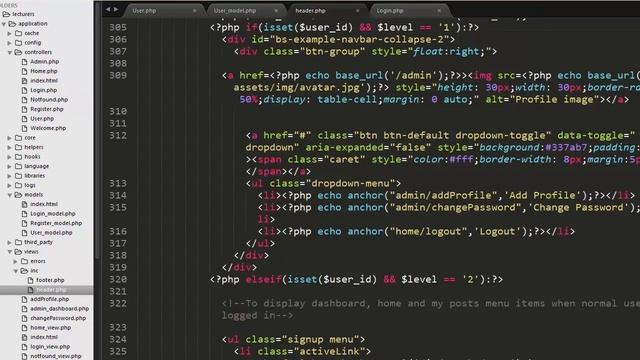Viewport: 640px width, 360px height.
Task: Expand the cache folder
Action: pyautogui.click(x=9, y=33)
